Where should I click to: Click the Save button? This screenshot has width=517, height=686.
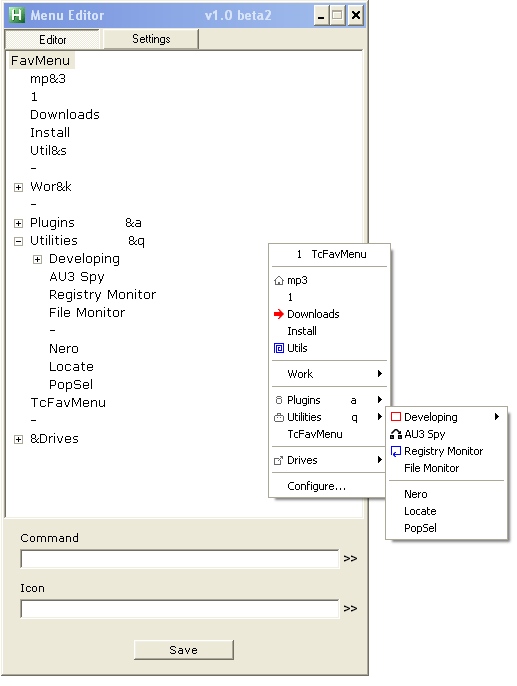pos(184,650)
